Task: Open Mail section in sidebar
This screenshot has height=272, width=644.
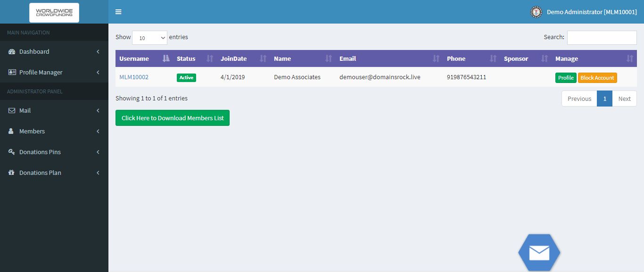Action: point(54,110)
